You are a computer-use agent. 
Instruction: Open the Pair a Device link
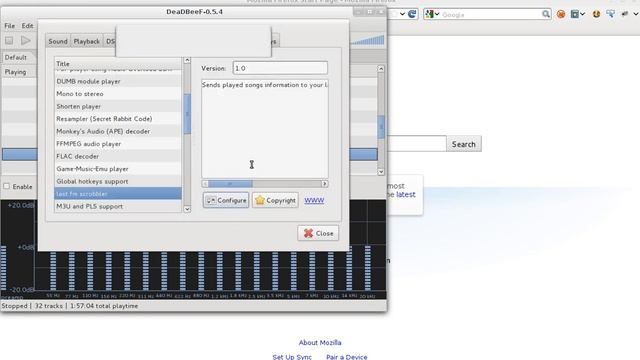[347, 357]
